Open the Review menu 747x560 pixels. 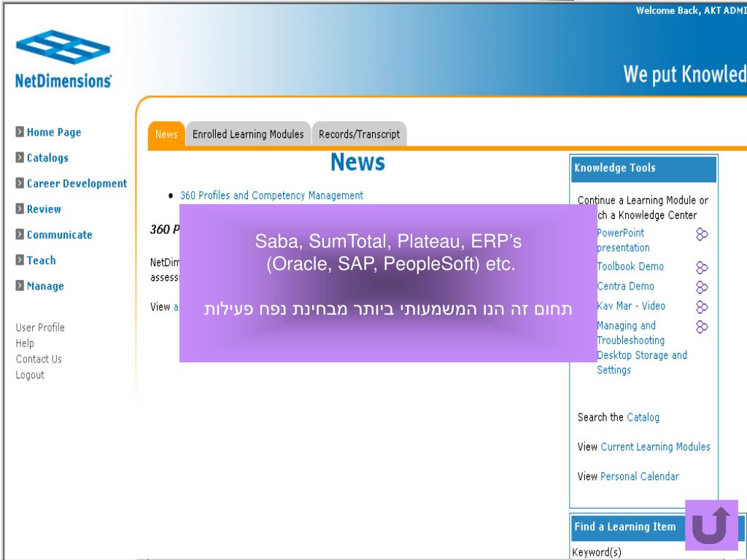pos(44,209)
